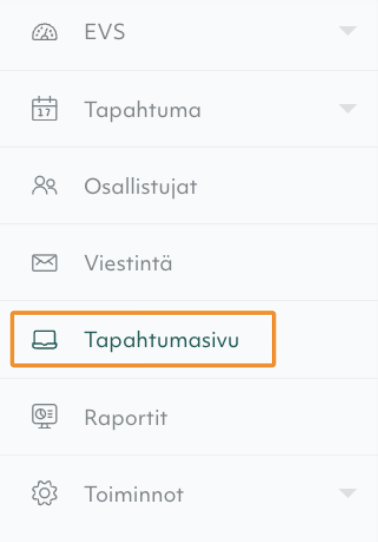Open the Tapahtuma menu item
Viewport: 378px width, 542px height.
pos(189,109)
